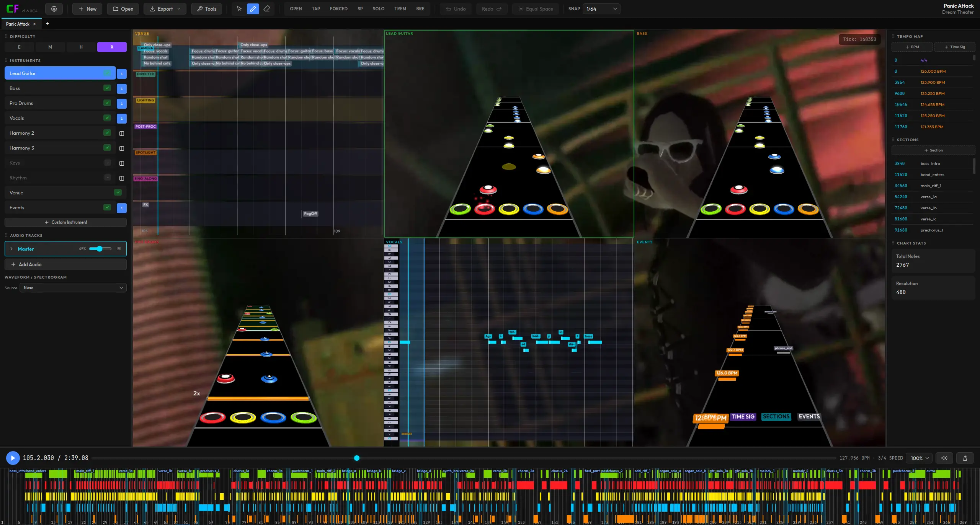Screen dimensions: 980x525
Task: Toggle the Vocals visibility checkbox
Action: tap(107, 118)
